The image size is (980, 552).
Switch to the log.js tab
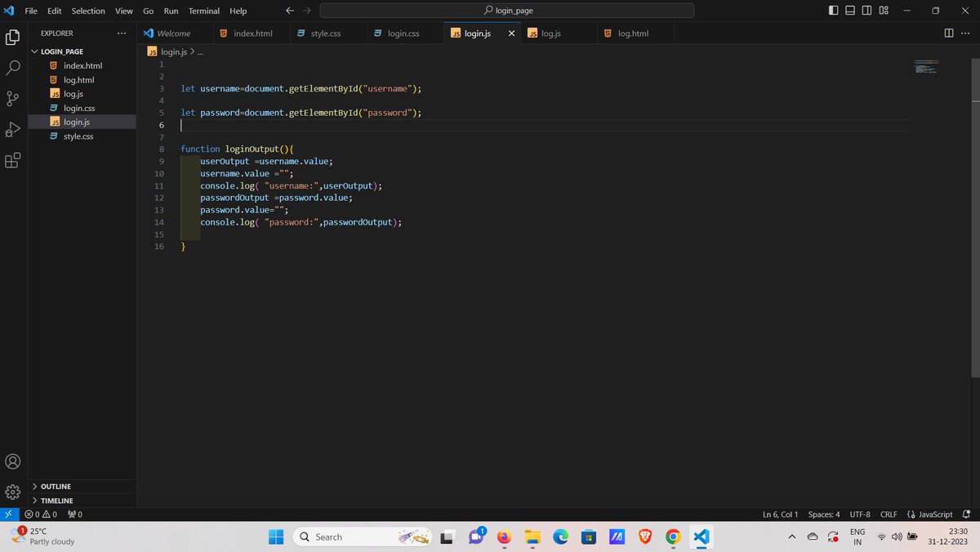coord(559,33)
